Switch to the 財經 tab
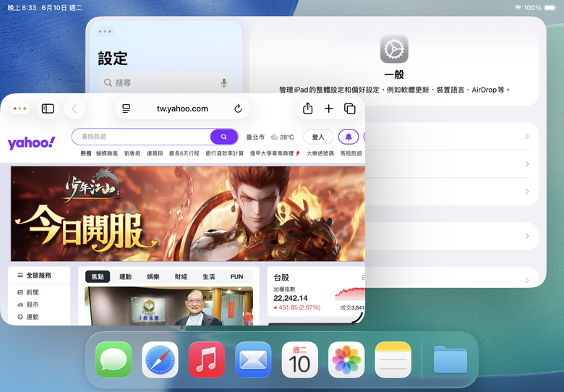The height and width of the screenshot is (392, 564). 181,276
